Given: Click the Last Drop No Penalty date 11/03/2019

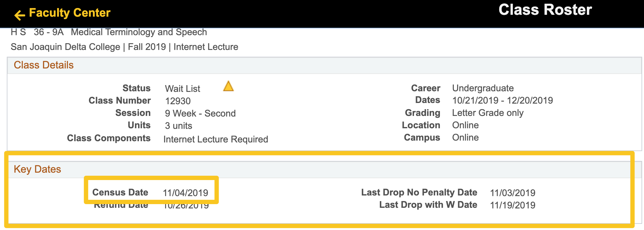Looking at the screenshot, I should [x=512, y=193].
